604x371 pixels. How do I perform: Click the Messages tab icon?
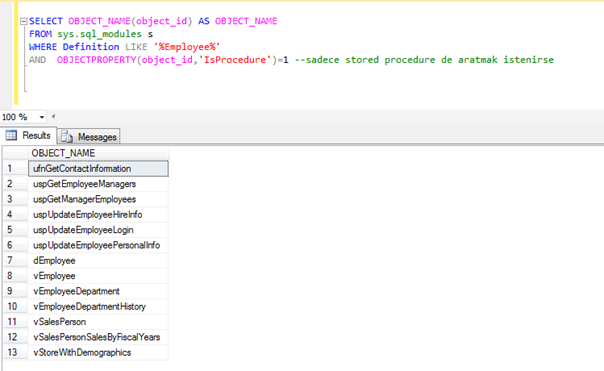coord(67,137)
